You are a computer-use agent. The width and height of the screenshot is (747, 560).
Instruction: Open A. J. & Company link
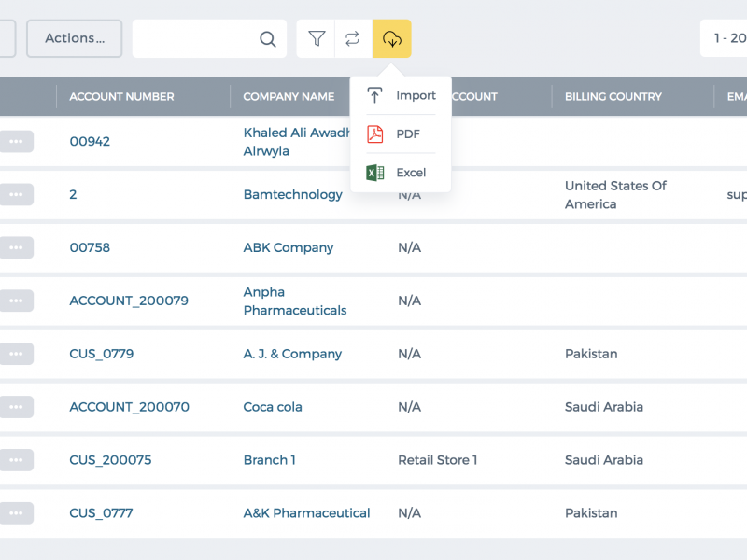click(292, 354)
